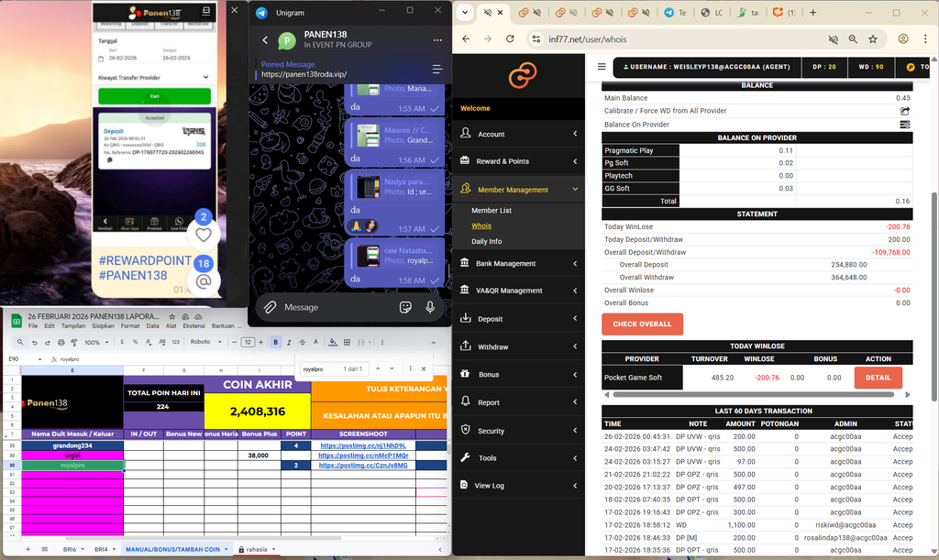Collapse Member Management section
Viewport: 939px width, 560px height.
(x=519, y=189)
